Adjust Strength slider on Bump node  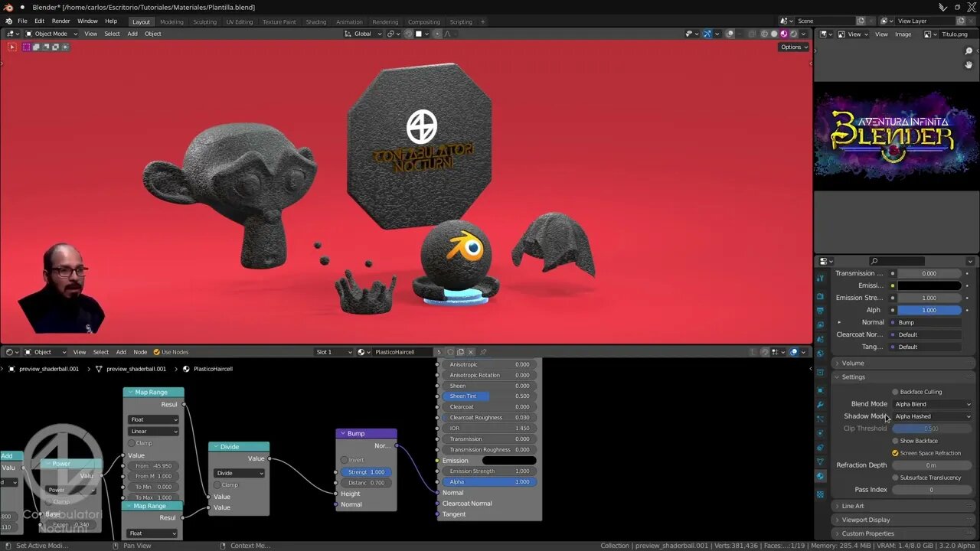365,472
